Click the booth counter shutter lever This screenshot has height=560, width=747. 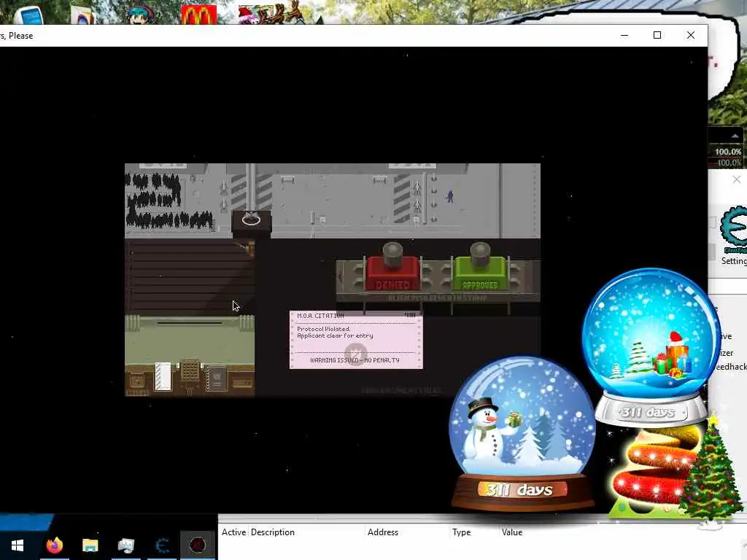coord(249,248)
